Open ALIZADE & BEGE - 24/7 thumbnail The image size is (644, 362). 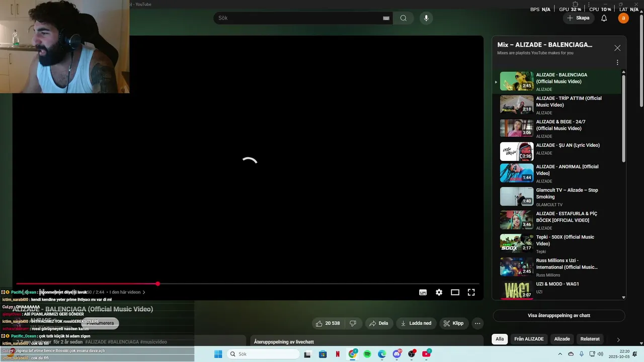pyautogui.click(x=517, y=128)
